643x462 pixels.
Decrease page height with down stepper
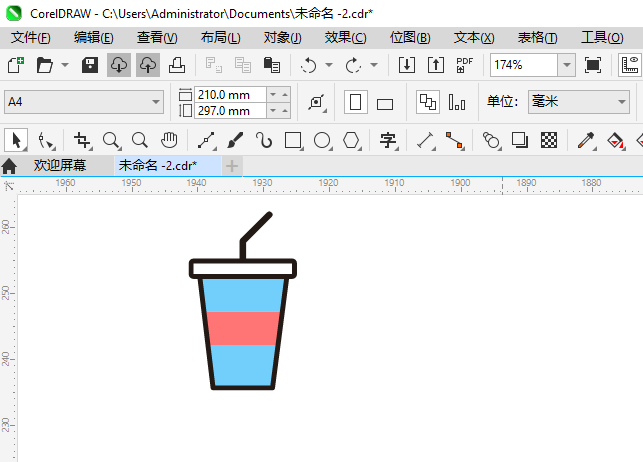point(273,111)
